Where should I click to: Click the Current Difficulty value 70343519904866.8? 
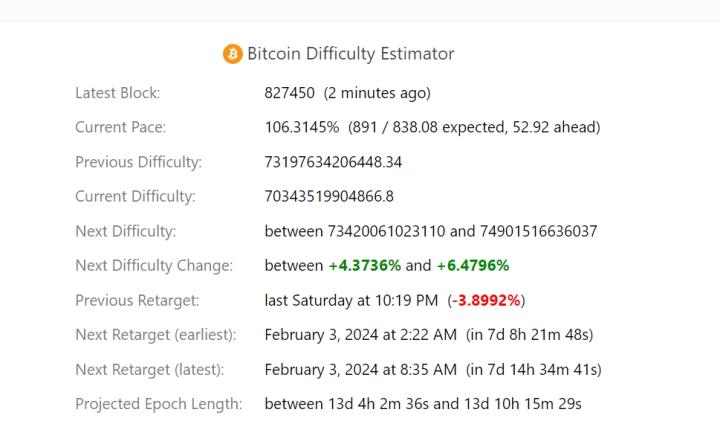329,196
